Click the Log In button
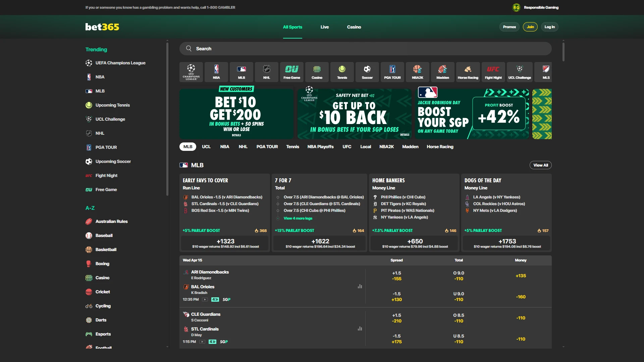 click(549, 27)
